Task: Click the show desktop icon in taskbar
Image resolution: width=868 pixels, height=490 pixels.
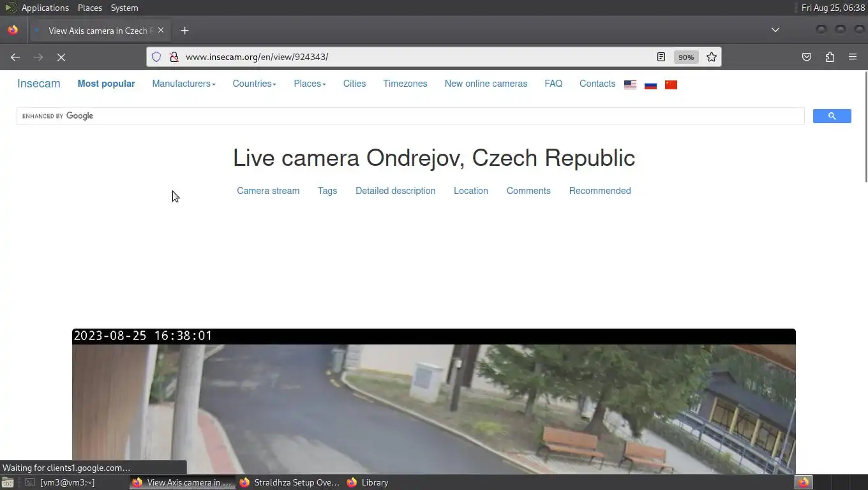Action: coord(8,482)
